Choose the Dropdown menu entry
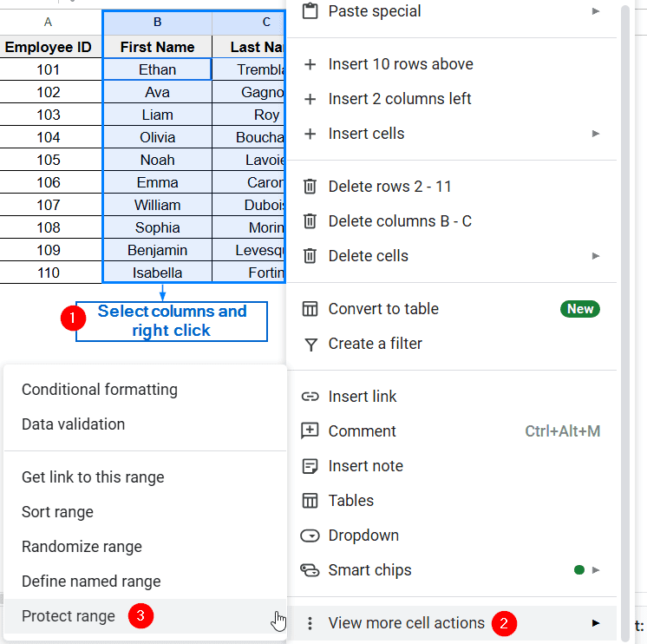The image size is (647, 644). 451,536
